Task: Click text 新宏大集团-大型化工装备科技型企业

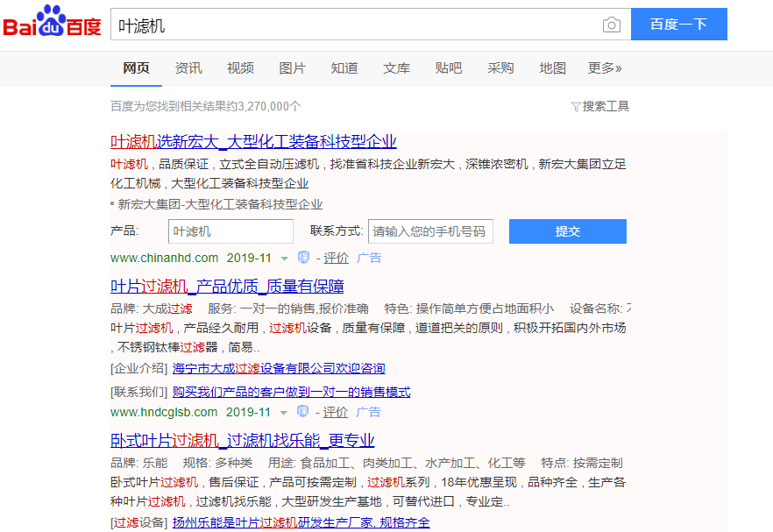Action: point(220,204)
